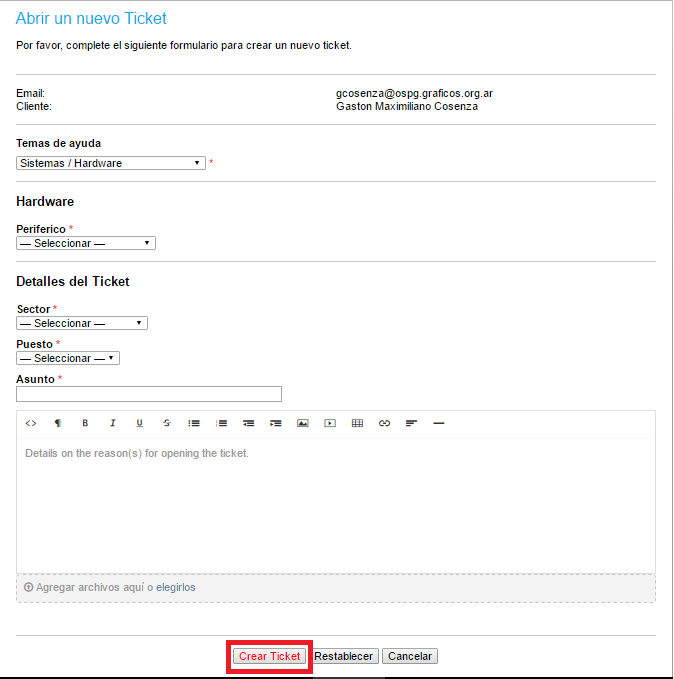Decrease text indent (outdent)

coord(248,423)
